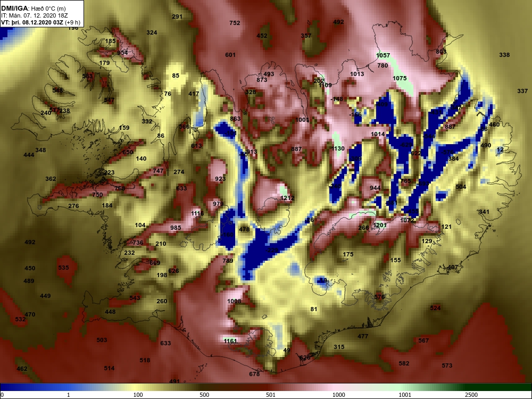Click the map value '1212'
This screenshot has width=532, height=399.
[x=287, y=198]
